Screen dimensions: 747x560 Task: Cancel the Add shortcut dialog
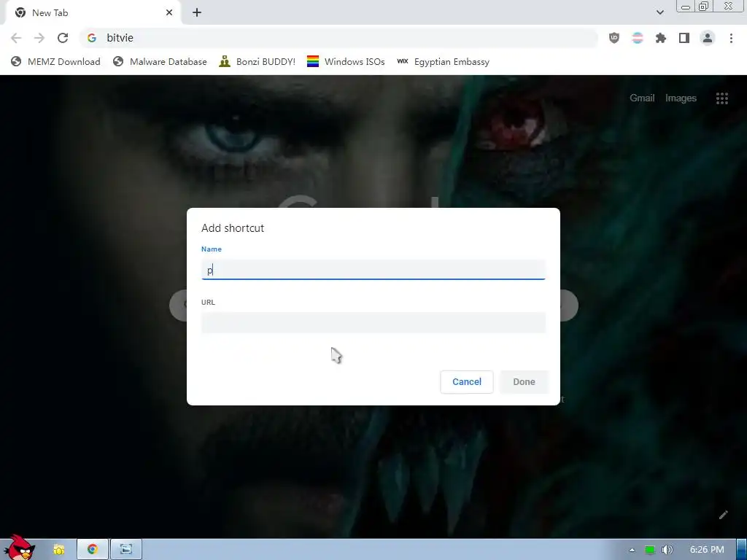tap(466, 382)
